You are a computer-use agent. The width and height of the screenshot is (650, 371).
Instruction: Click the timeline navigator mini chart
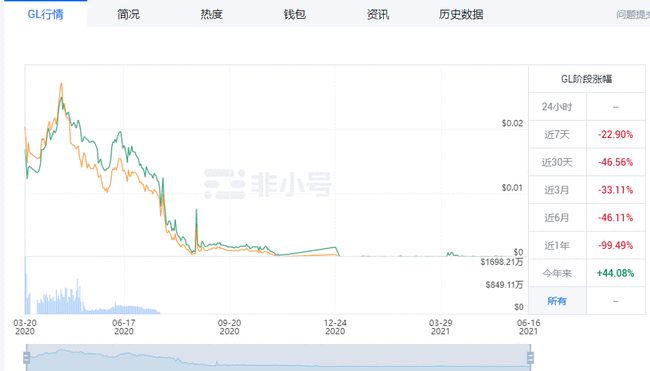(x=278, y=358)
